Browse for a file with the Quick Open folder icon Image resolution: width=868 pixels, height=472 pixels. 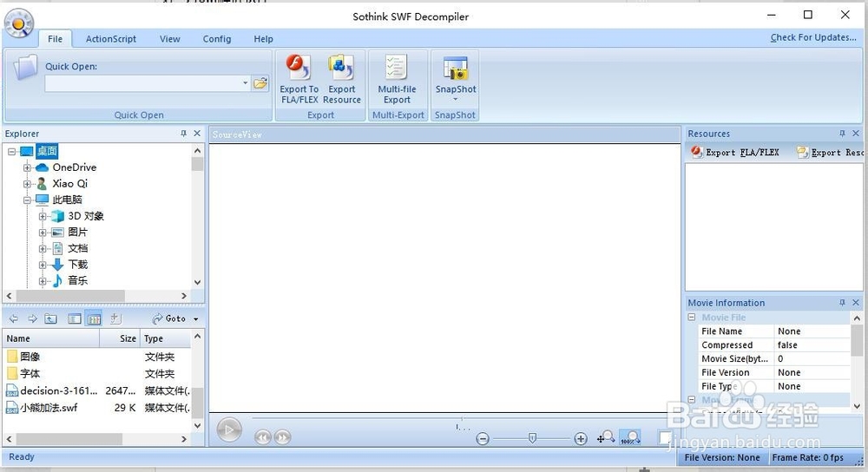tap(260, 83)
